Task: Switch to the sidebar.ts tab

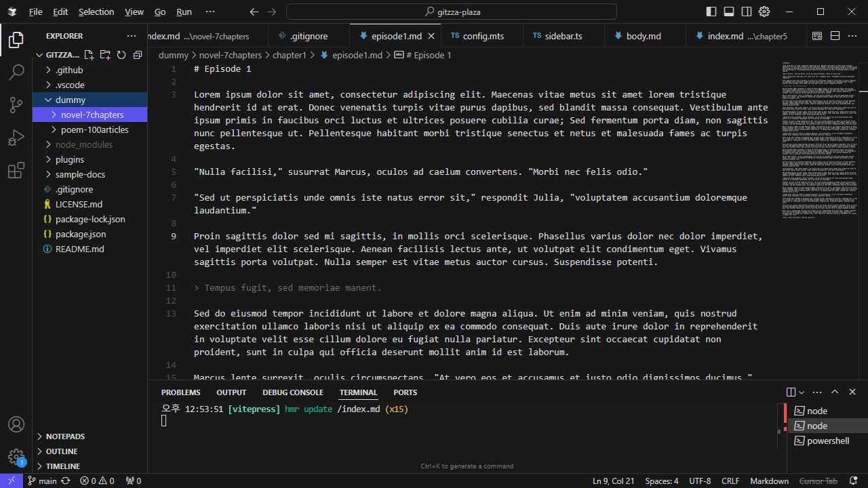Action: [563, 36]
